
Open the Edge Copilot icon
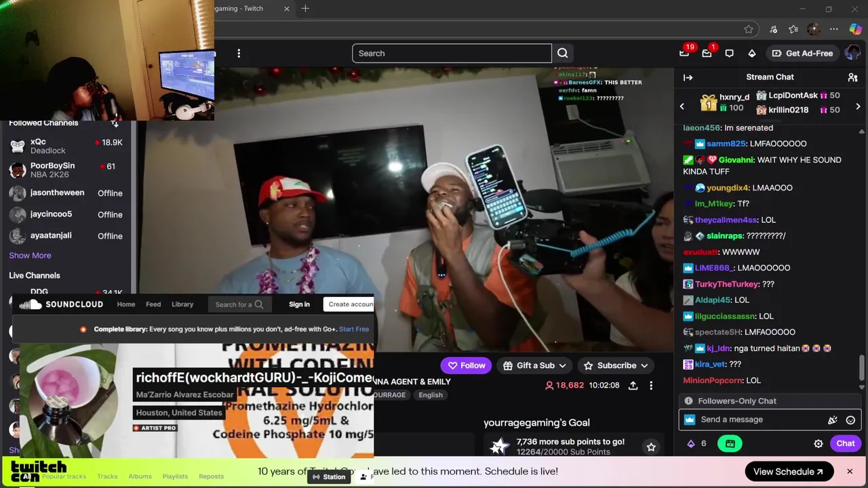(x=855, y=29)
